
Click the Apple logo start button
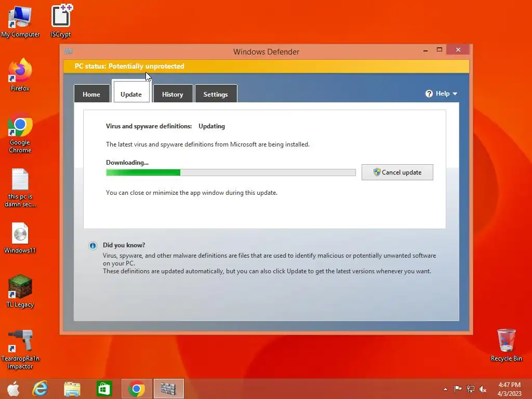[14, 389]
